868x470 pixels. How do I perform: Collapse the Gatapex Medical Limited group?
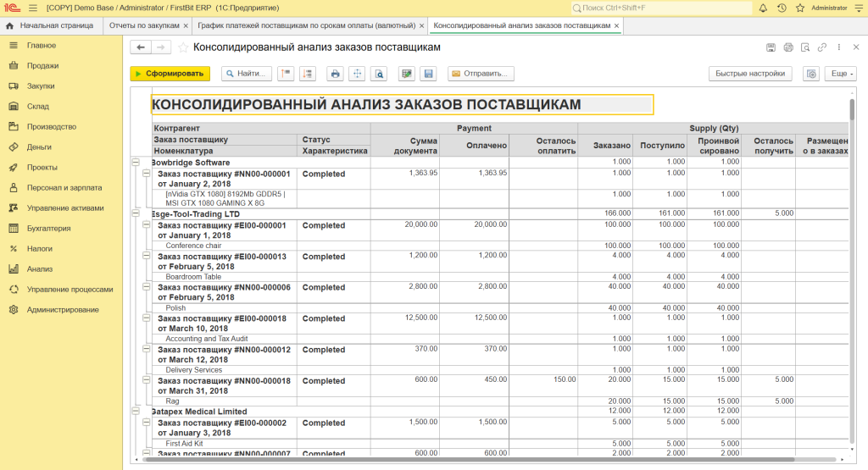point(136,411)
